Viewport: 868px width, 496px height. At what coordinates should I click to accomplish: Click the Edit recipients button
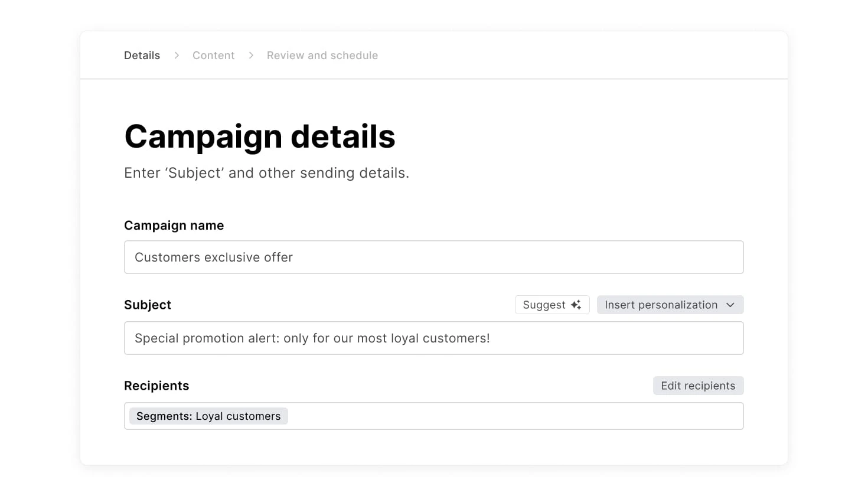698,386
